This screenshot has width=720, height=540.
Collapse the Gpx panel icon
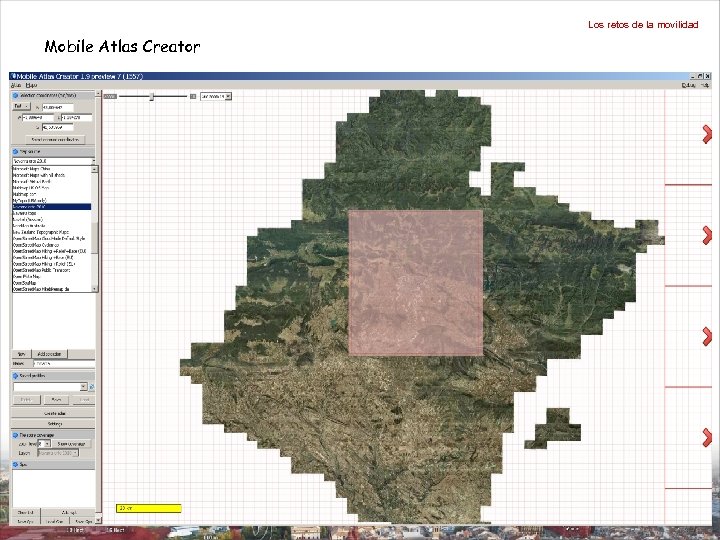[15, 464]
